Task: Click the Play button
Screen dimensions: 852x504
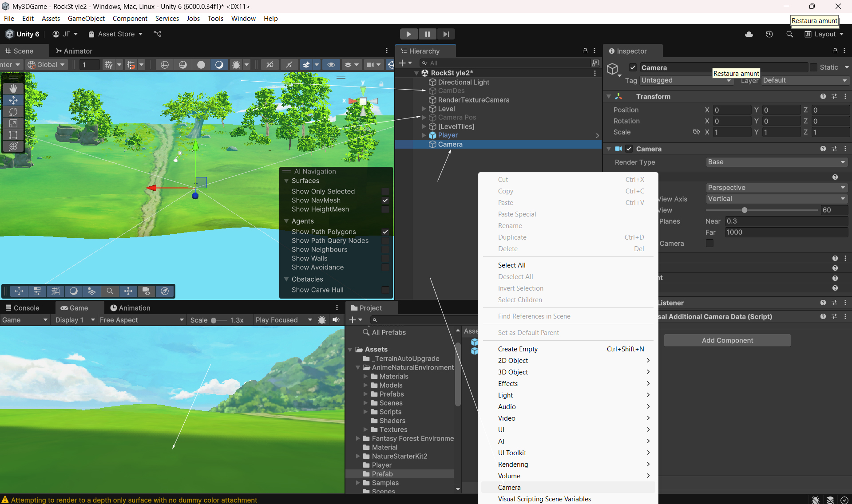Action: (408, 34)
